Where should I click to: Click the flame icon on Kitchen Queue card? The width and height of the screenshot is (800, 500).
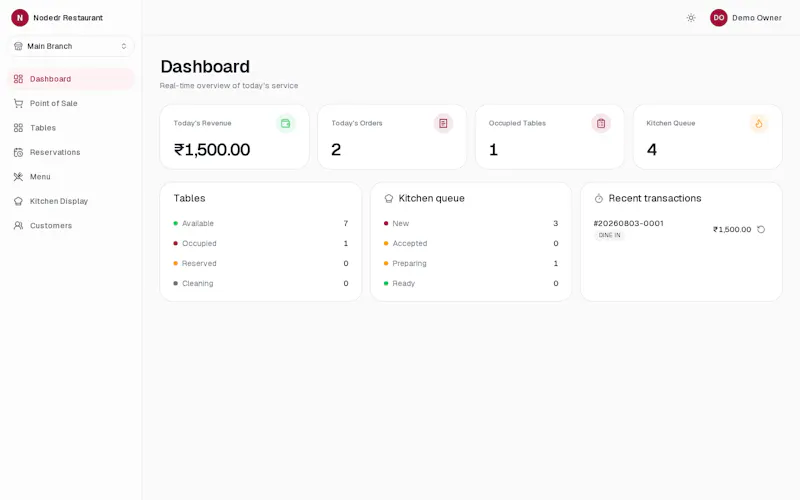(759, 123)
